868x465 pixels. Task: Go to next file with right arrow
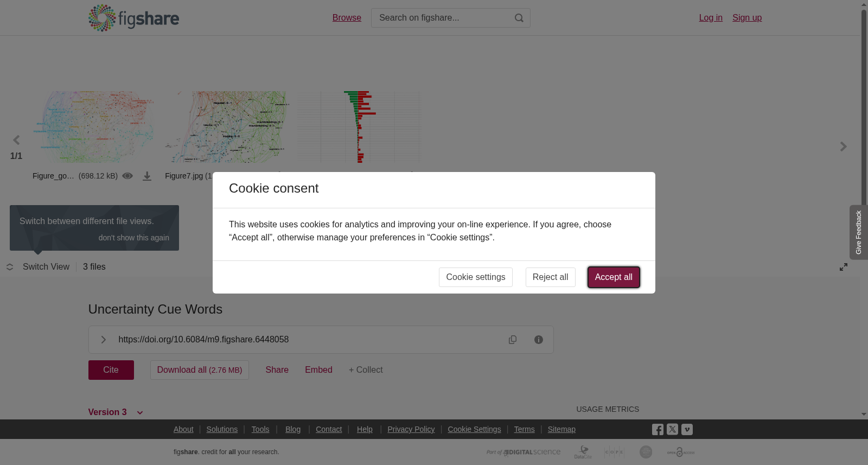pos(843,146)
